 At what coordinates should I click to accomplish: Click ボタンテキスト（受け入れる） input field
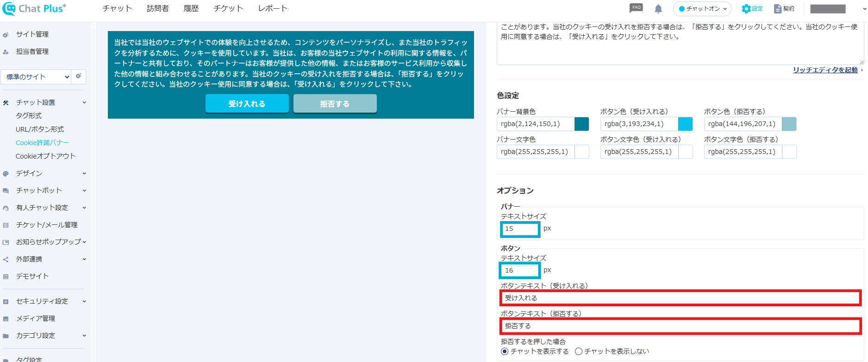681,298
